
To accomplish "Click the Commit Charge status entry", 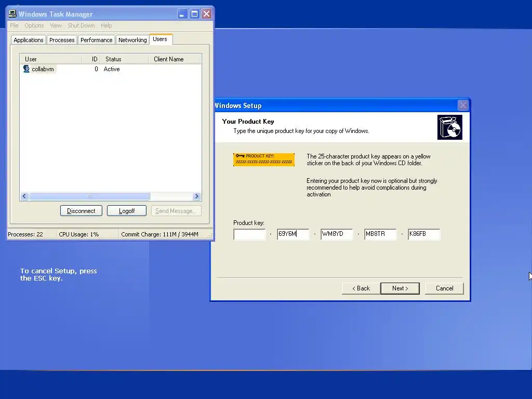I will 160,234.
